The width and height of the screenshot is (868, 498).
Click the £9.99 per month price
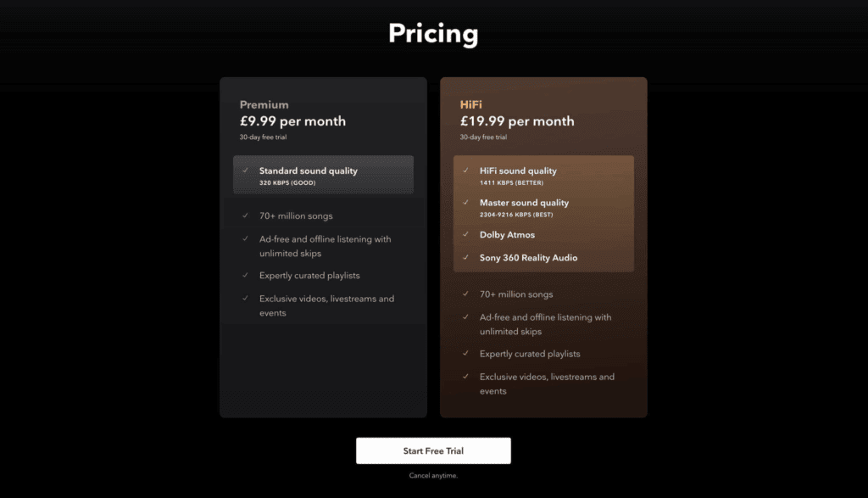292,121
